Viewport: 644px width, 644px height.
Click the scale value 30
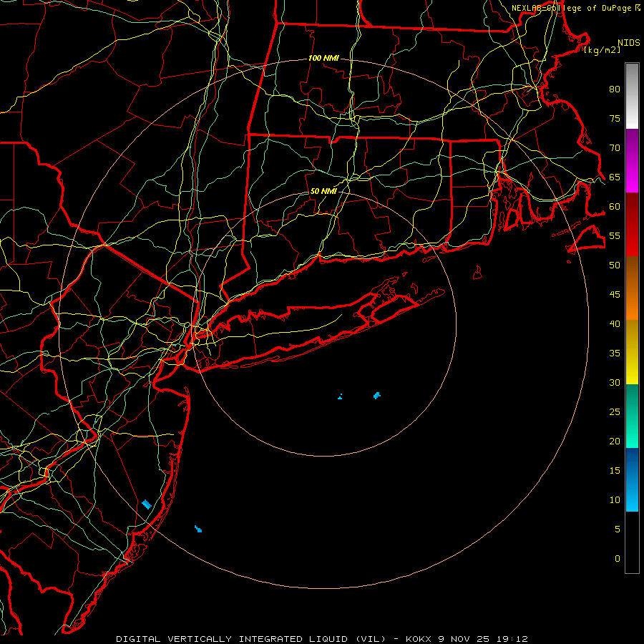tap(615, 383)
